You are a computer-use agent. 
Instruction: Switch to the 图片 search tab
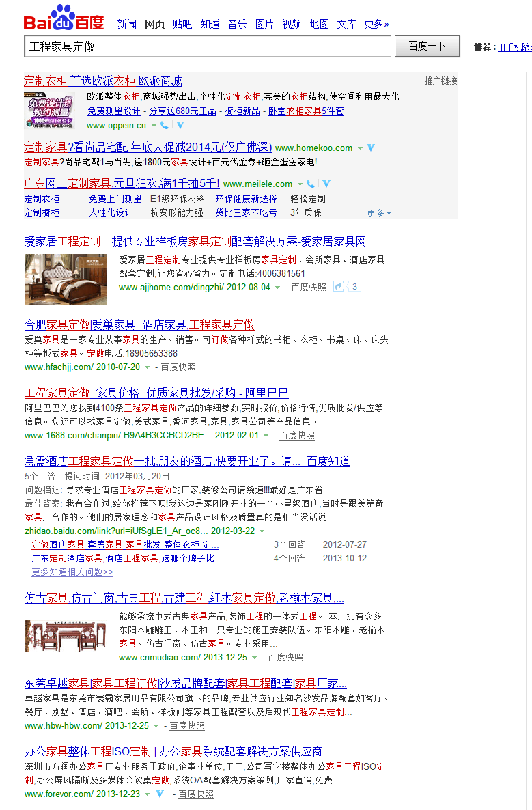[264, 25]
